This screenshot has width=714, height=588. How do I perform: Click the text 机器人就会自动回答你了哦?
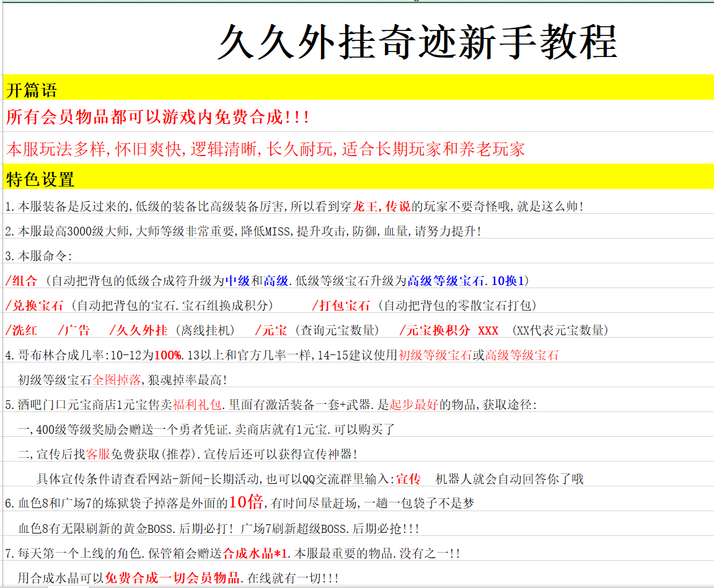click(509, 479)
